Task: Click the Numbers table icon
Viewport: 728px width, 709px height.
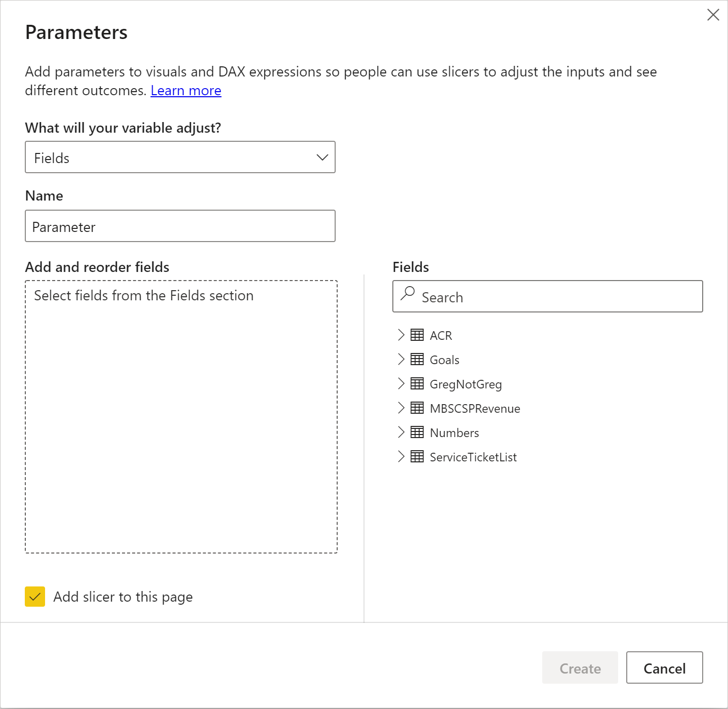Action: click(x=417, y=432)
